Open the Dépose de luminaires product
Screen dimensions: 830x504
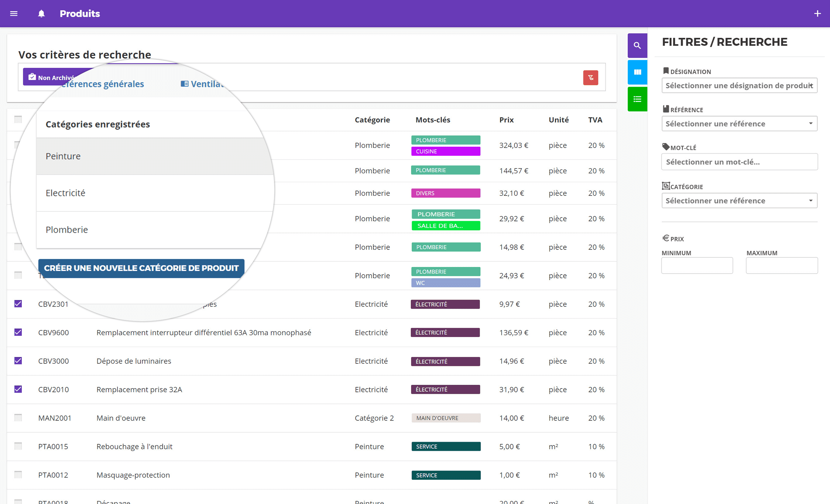click(134, 361)
